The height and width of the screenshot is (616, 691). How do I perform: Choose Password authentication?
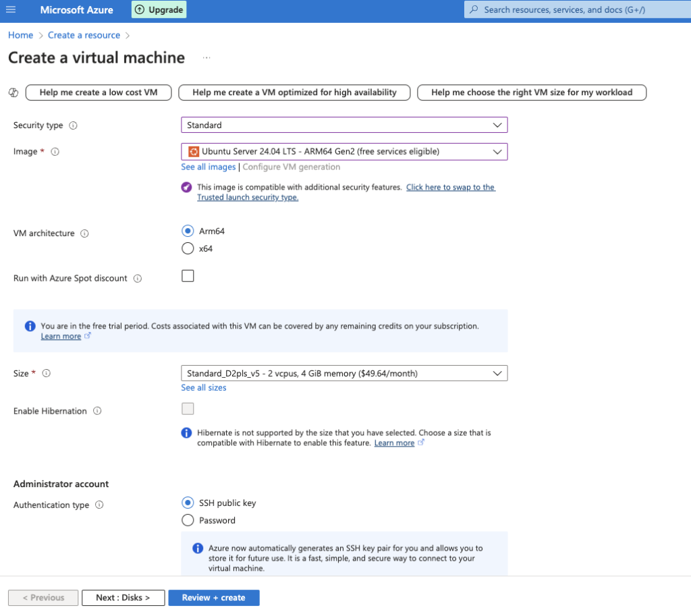pos(188,520)
